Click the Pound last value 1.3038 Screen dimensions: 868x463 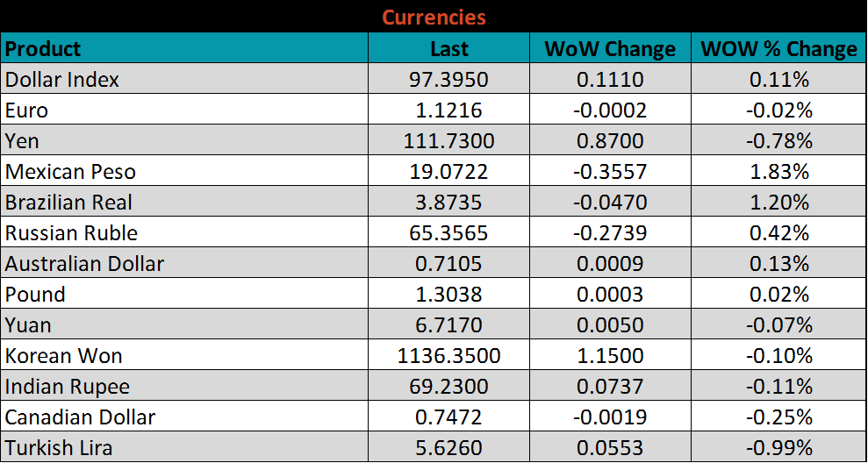[448, 295]
